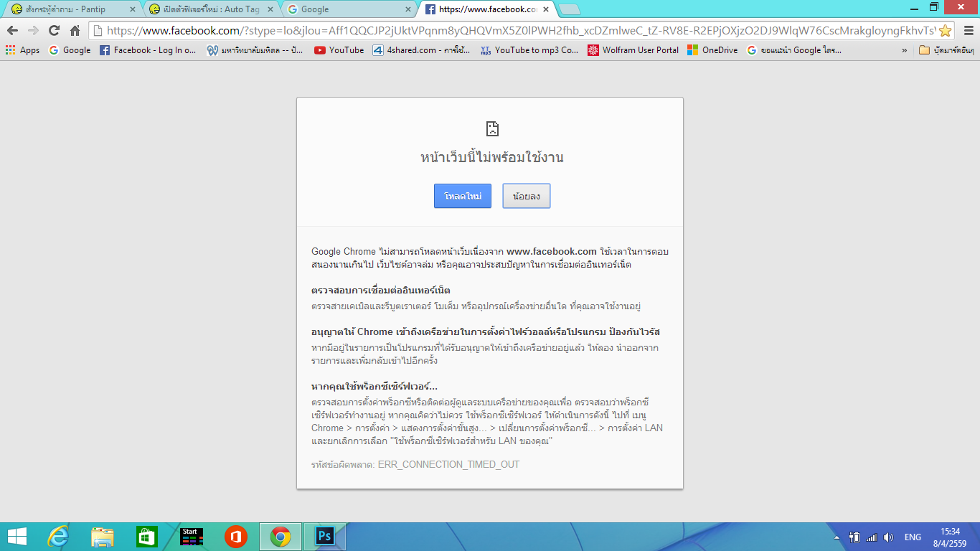The image size is (980, 551).
Task: Launch Internet Explorer from taskbar
Action: (58, 537)
